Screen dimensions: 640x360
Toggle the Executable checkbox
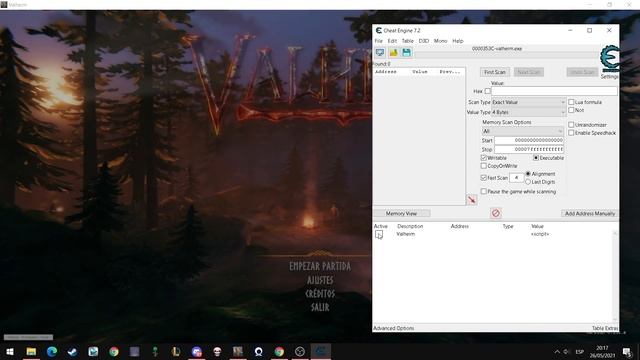536,158
